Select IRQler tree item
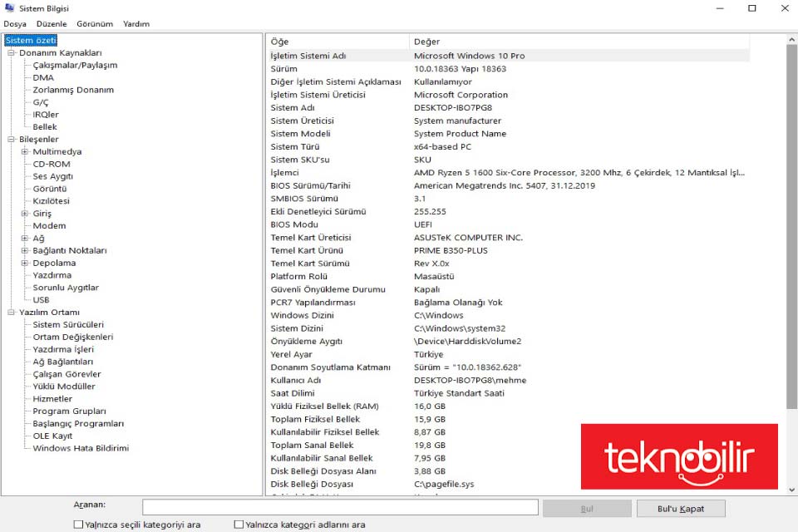The height and width of the screenshot is (532, 798). coord(46,115)
